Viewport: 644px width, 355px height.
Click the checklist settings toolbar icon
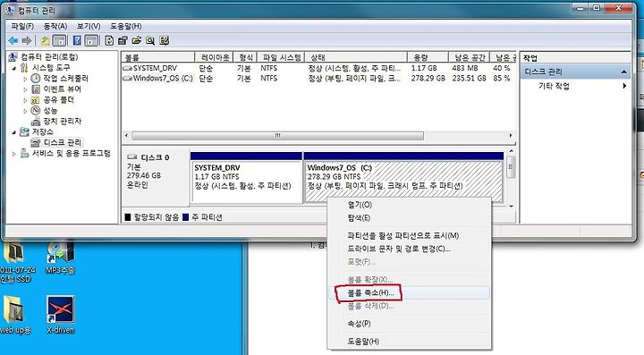[x=165, y=40]
